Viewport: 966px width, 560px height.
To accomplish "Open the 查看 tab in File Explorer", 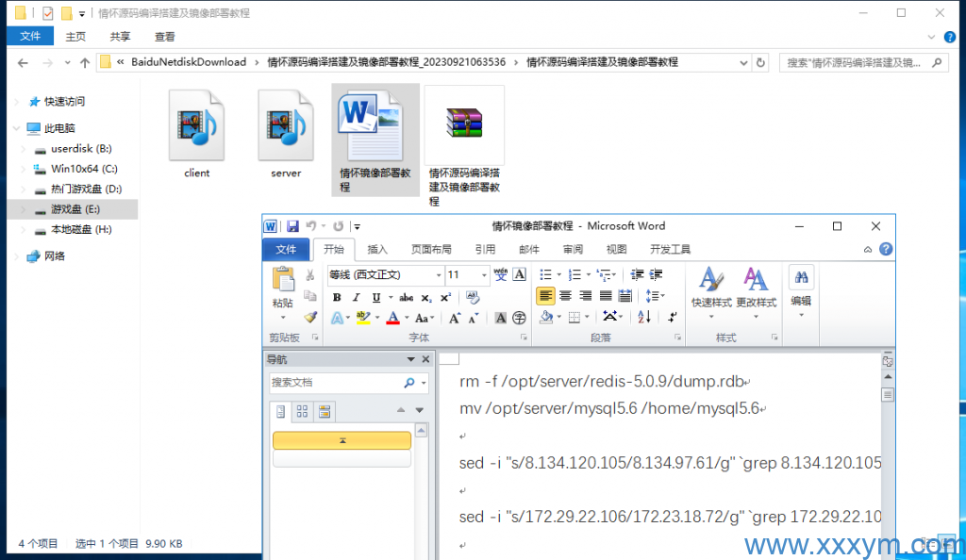I will (163, 35).
